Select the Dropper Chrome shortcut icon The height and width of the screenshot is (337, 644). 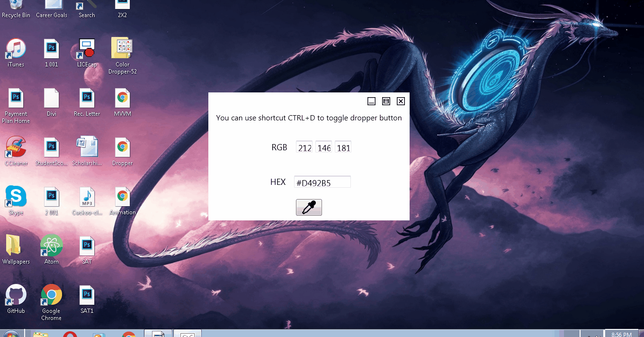(122, 152)
